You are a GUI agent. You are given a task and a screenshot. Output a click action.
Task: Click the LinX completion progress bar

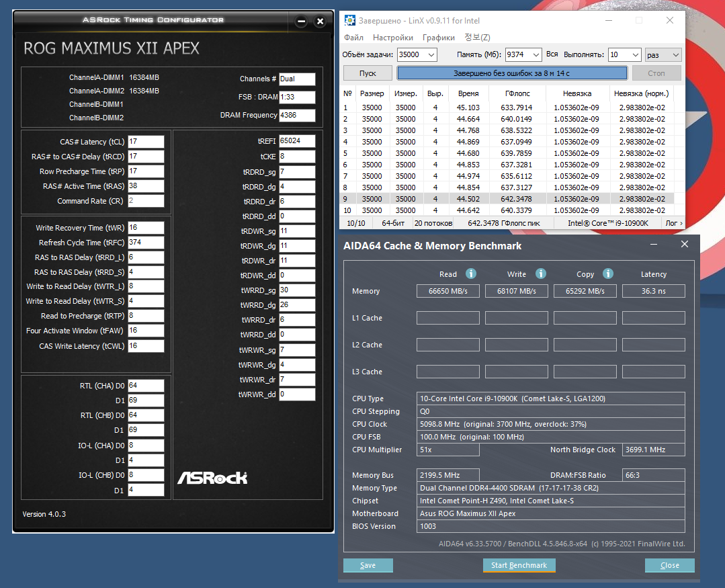point(512,73)
